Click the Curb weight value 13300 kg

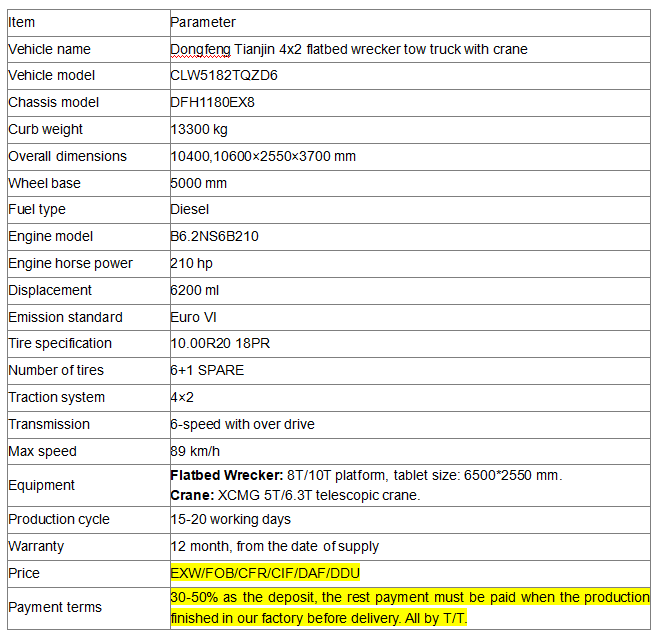[199, 129]
